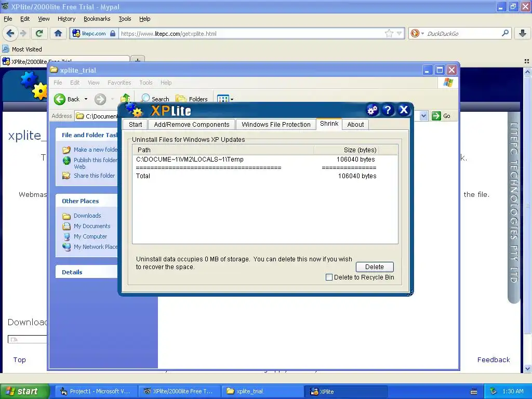This screenshot has height=399, width=532.
Task: Open the Most Visited bookmarks item
Action: coord(22,49)
